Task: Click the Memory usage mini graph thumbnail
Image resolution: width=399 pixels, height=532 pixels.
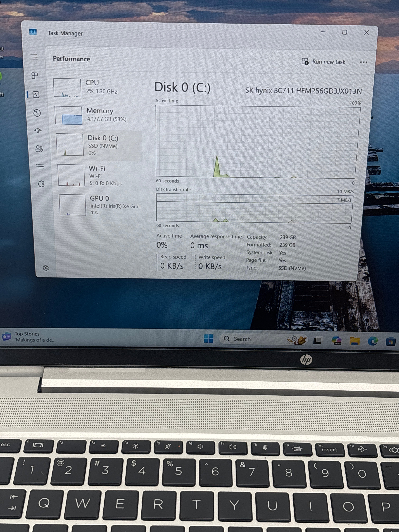Action: tap(68, 115)
